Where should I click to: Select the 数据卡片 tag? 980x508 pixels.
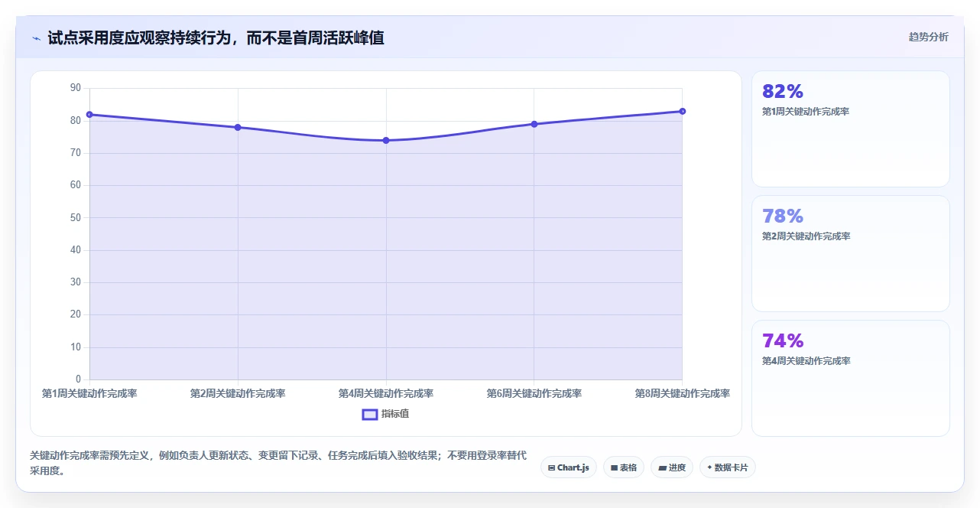(x=727, y=467)
